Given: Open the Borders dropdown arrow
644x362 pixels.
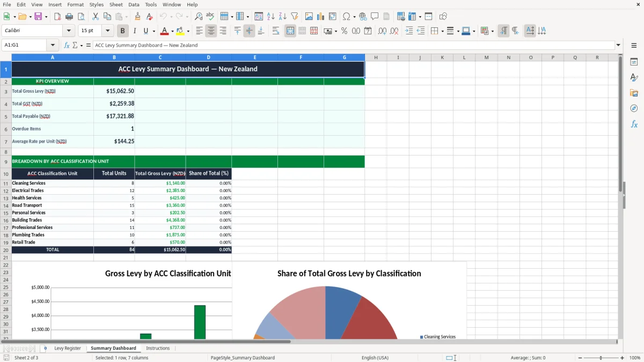Looking at the screenshot, I should tap(442, 31).
